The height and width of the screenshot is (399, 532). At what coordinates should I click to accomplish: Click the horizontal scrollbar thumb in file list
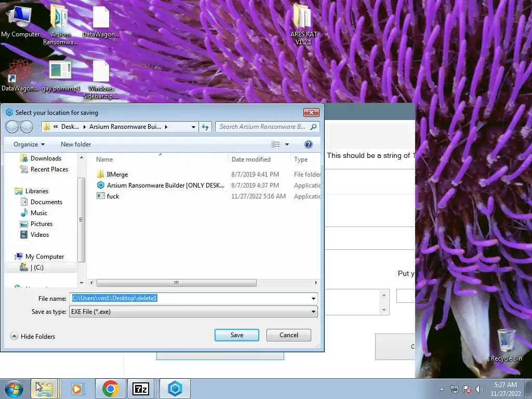177,283
